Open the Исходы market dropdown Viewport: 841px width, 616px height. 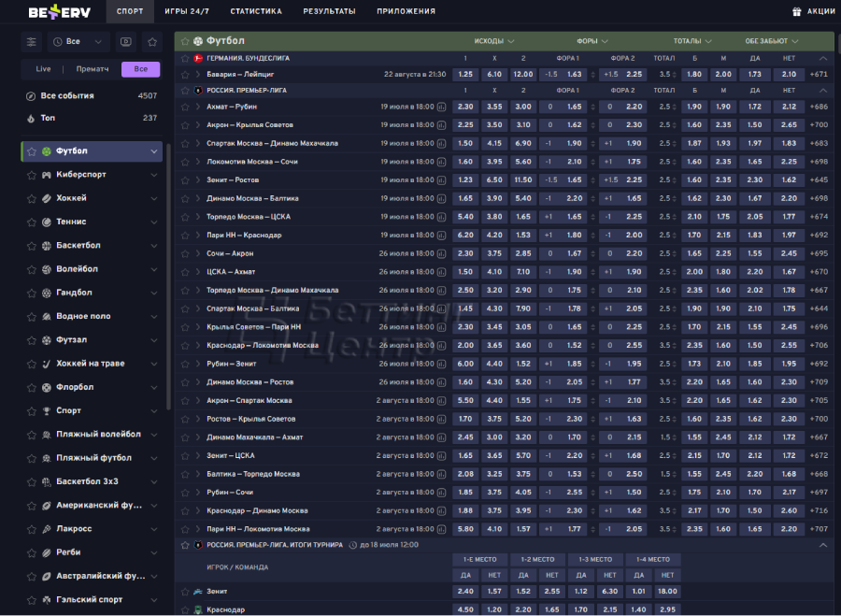click(494, 41)
